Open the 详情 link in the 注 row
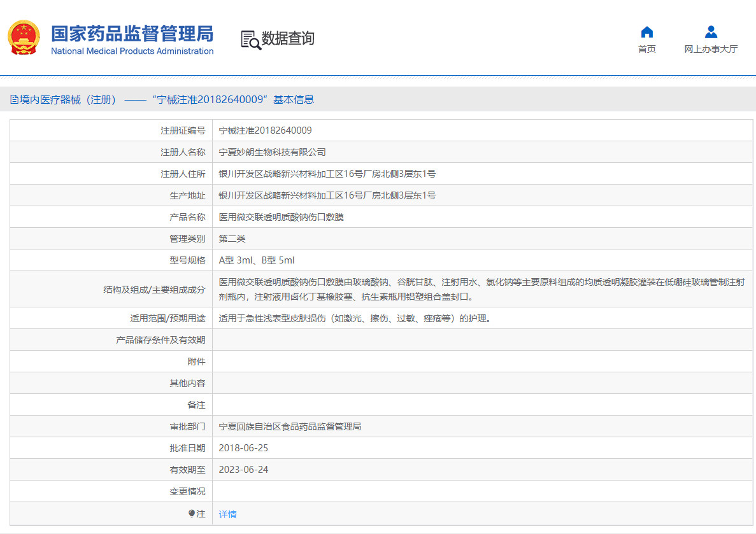The image size is (756, 534). [x=227, y=513]
